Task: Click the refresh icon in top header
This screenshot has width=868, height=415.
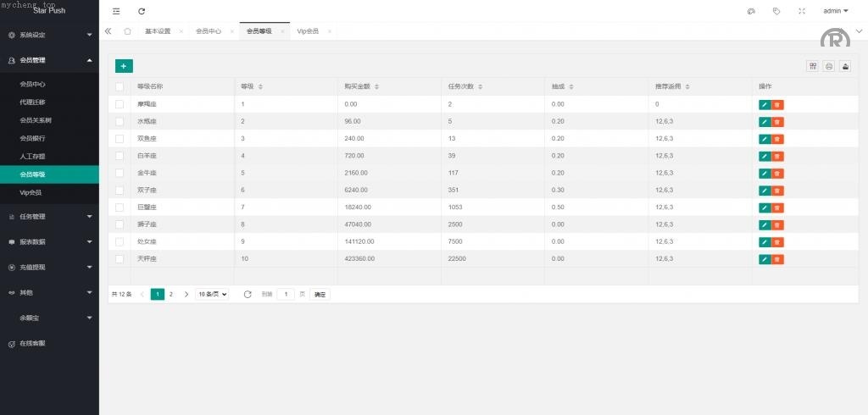Action: click(142, 11)
